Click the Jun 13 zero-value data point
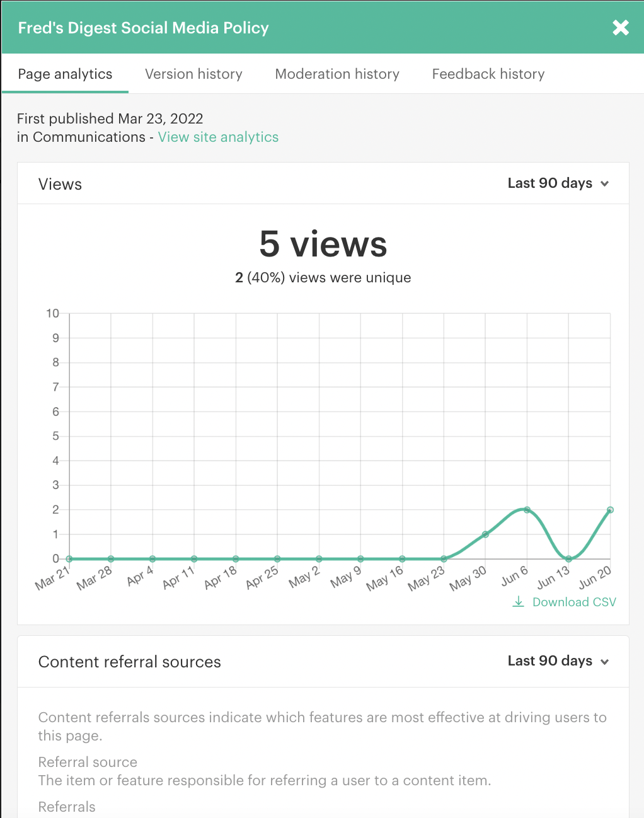 coord(568,558)
